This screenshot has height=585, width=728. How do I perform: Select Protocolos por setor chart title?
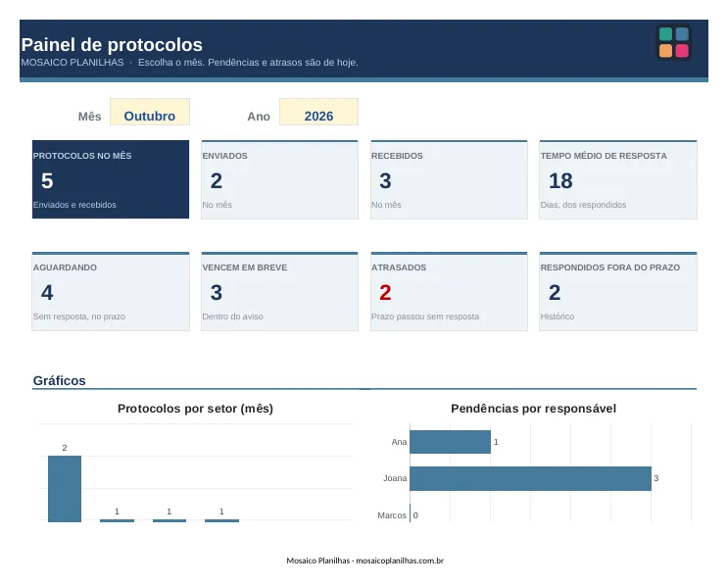pyautogui.click(x=195, y=409)
